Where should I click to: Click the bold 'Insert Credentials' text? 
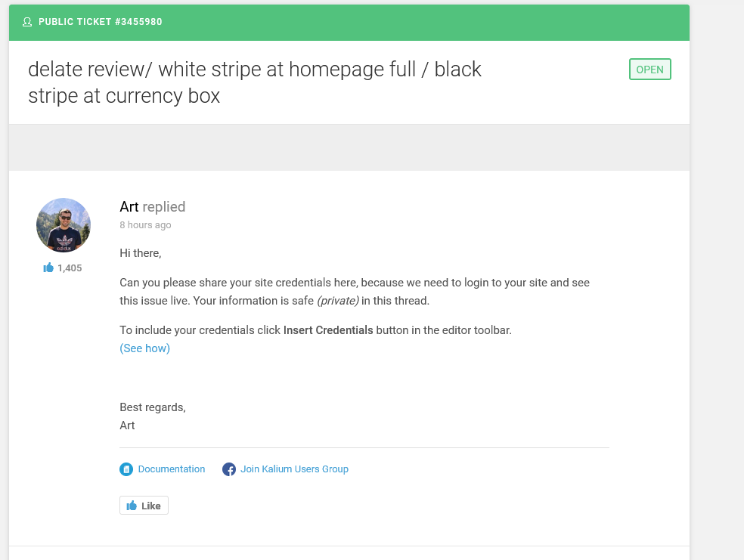[x=328, y=330]
